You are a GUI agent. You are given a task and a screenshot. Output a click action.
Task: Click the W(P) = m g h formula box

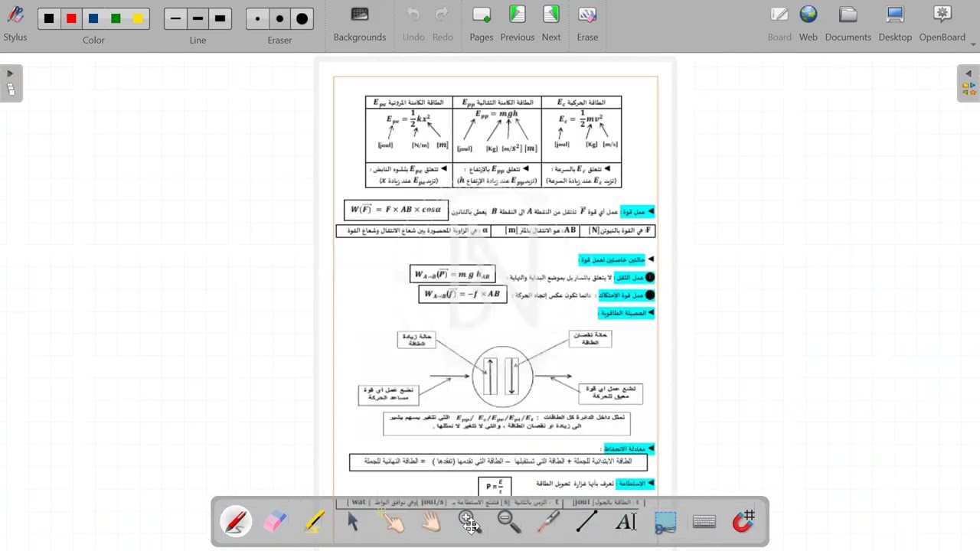(x=452, y=274)
